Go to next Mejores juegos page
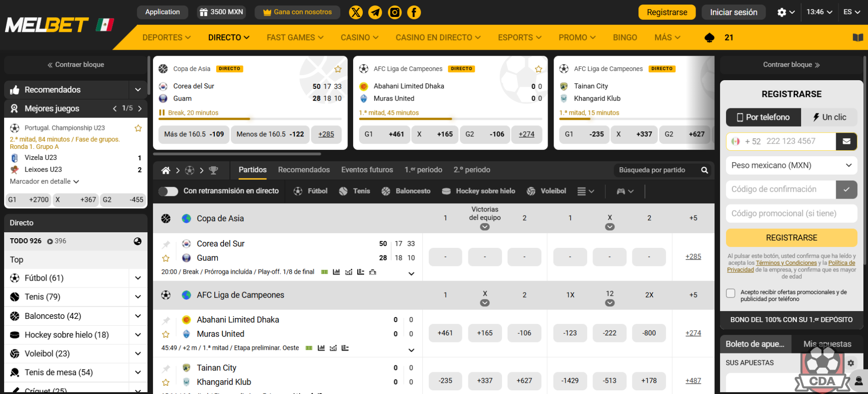868x394 pixels. [140, 109]
